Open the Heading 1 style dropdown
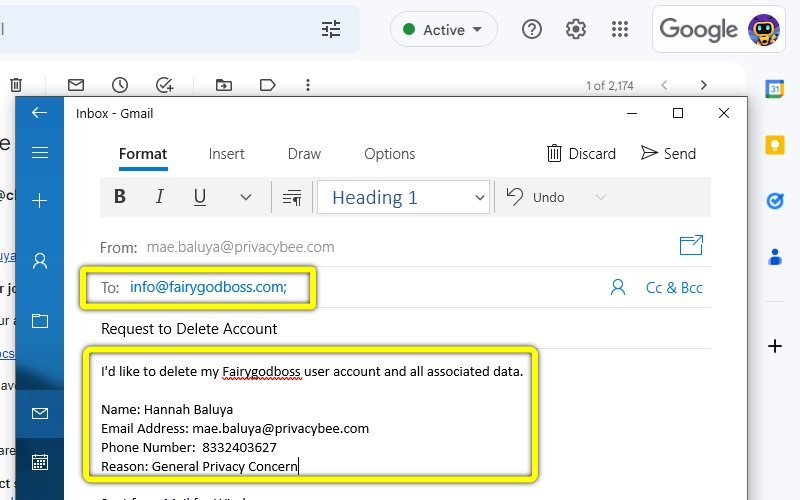 pos(403,197)
